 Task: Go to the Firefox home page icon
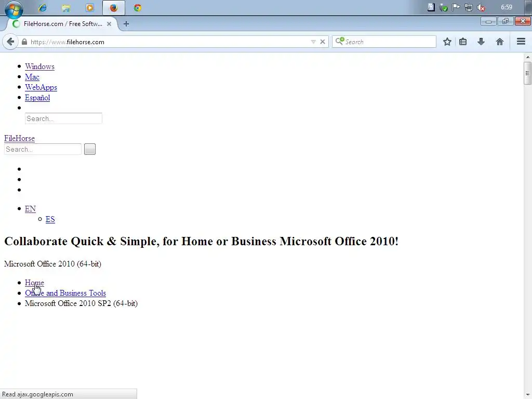coord(499,42)
